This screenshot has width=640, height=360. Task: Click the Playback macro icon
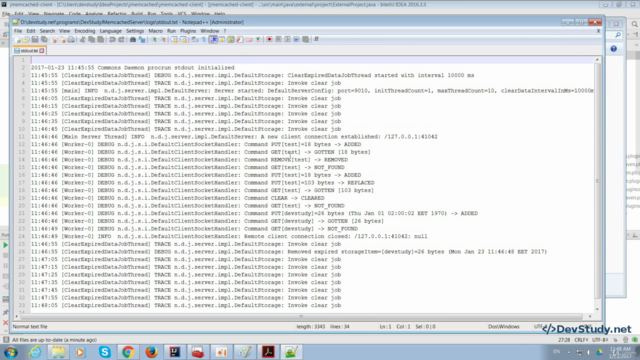click(x=287, y=39)
